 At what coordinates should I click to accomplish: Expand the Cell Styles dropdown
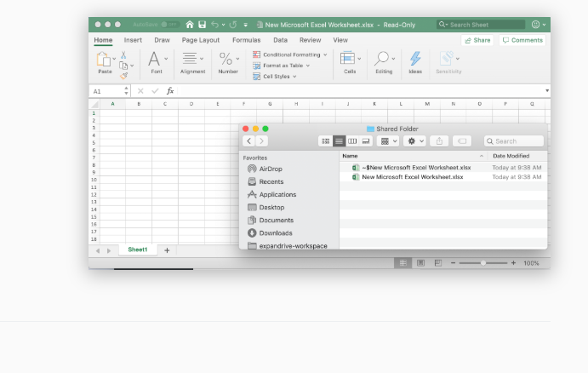click(x=294, y=77)
